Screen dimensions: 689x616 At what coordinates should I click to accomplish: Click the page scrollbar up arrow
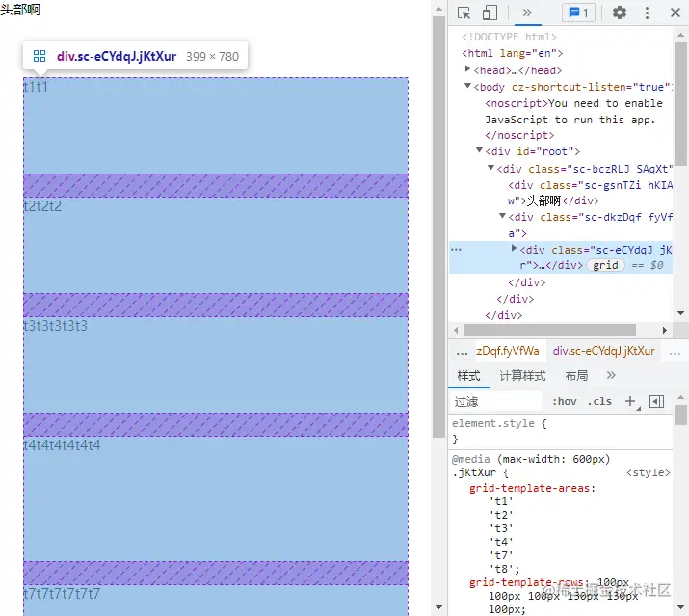[x=438, y=9]
